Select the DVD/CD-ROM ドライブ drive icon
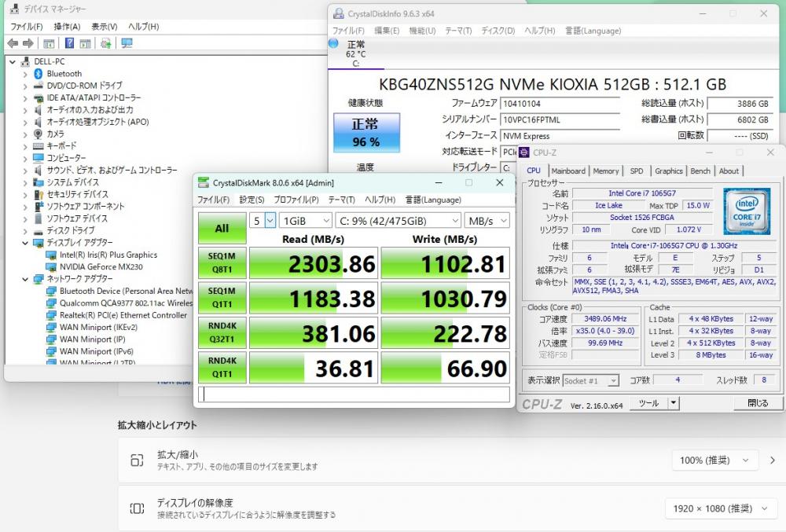Image resolution: width=786 pixels, height=532 pixels. 38,86
